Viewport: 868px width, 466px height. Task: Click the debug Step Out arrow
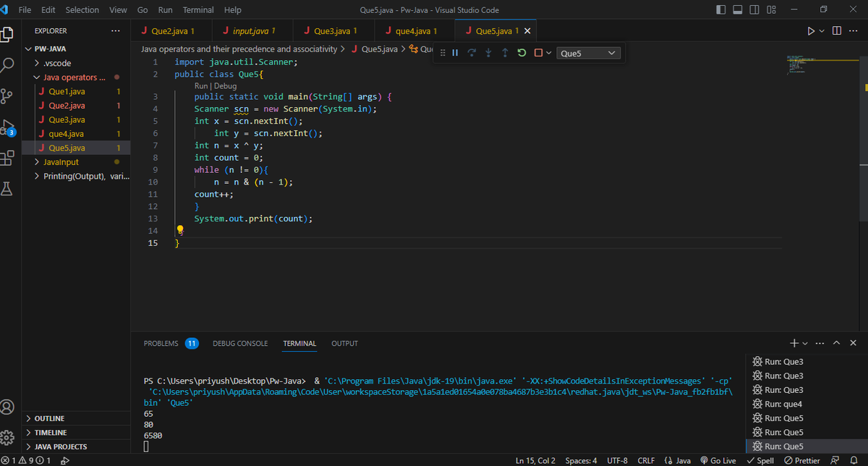[505, 53]
